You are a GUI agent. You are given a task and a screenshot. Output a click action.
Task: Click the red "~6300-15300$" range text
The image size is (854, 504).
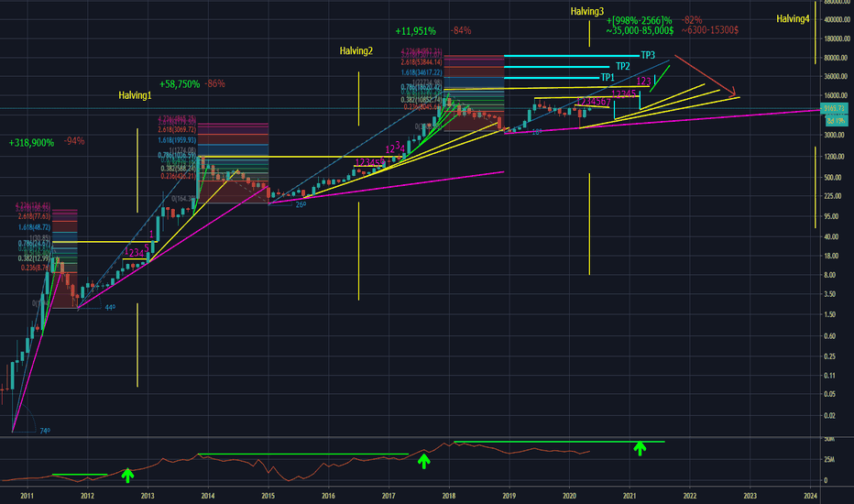[709, 30]
